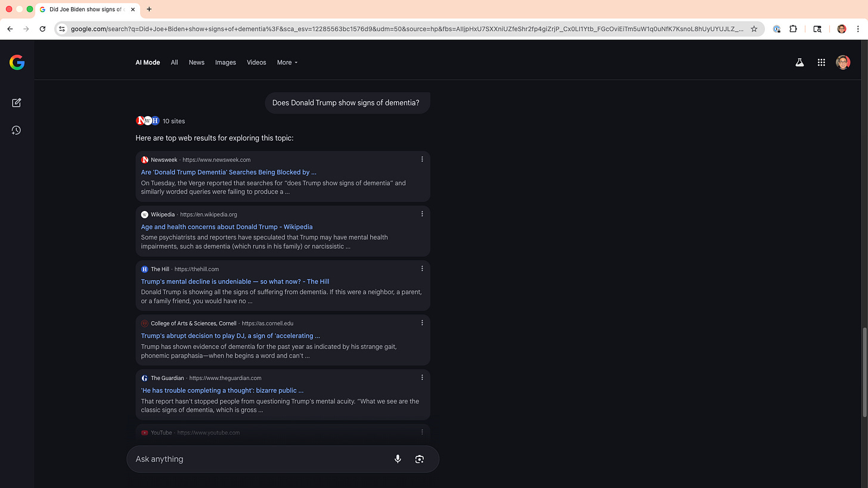Screen dimensions: 868x488
Task: Click the https://www.newsweek.com URL text
Action: tap(216, 160)
